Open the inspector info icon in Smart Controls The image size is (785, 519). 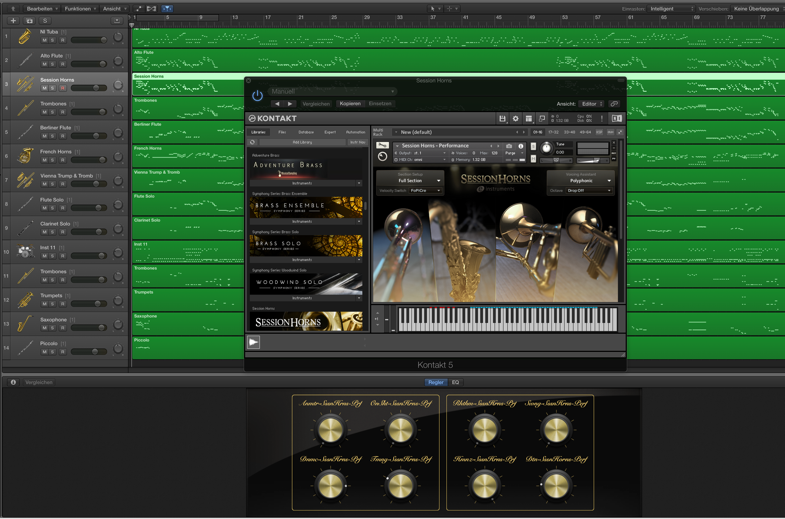pyautogui.click(x=13, y=382)
